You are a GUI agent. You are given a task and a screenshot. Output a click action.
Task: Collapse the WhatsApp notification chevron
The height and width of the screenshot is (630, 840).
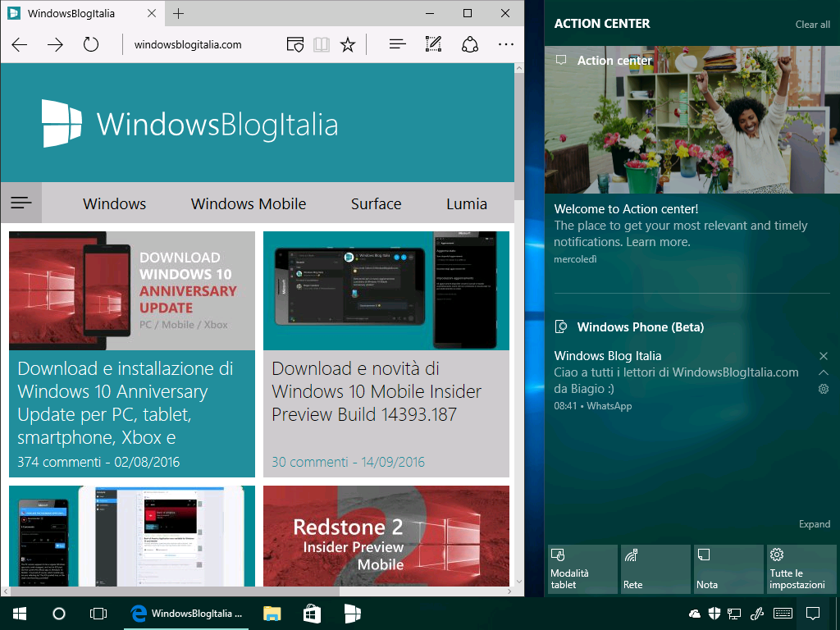[x=824, y=372]
